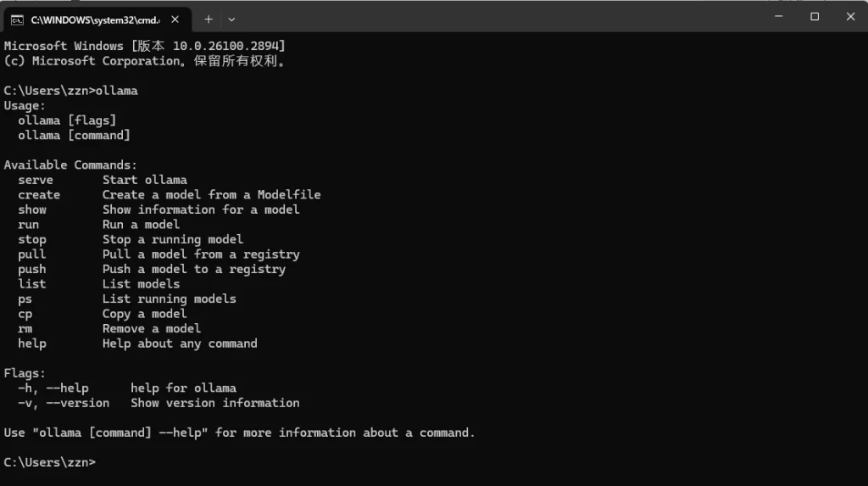Click the 'Microsoft Windows' version line

[144, 46]
